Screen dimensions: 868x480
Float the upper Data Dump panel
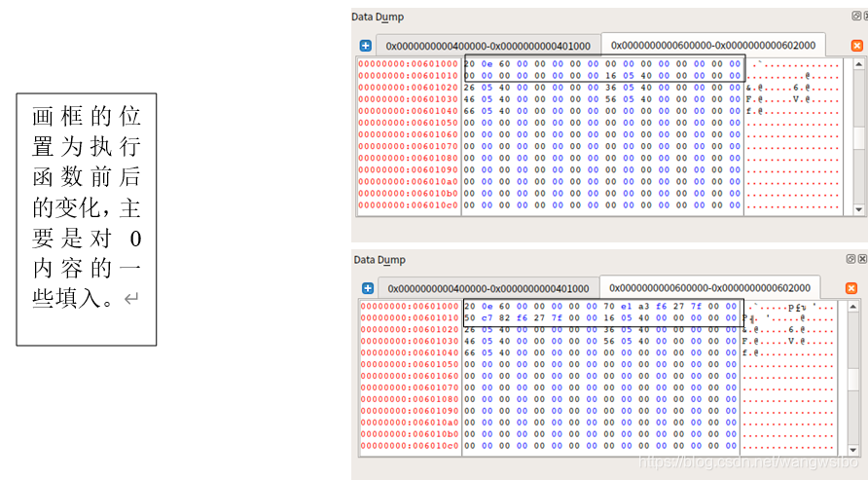pos(855,16)
